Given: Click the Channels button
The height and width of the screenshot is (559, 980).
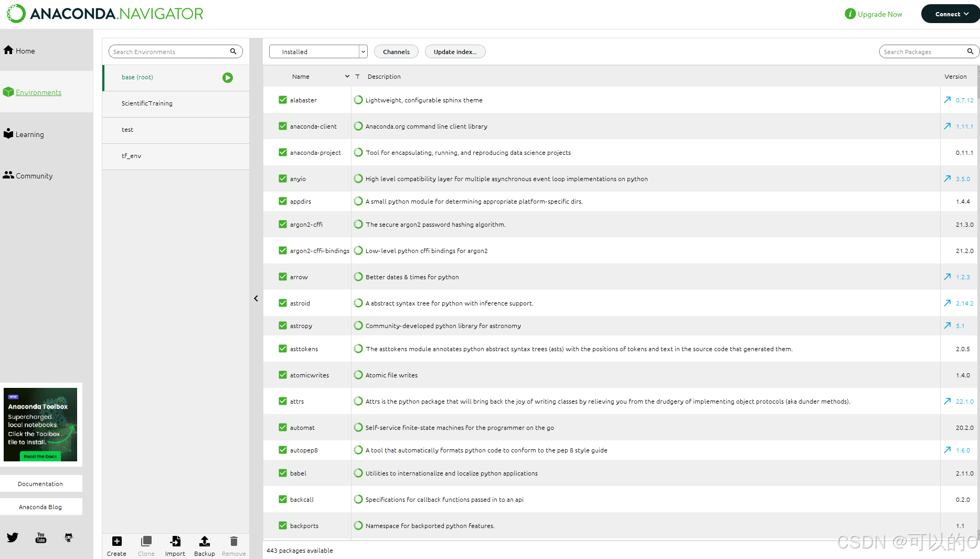Looking at the screenshot, I should (x=396, y=51).
